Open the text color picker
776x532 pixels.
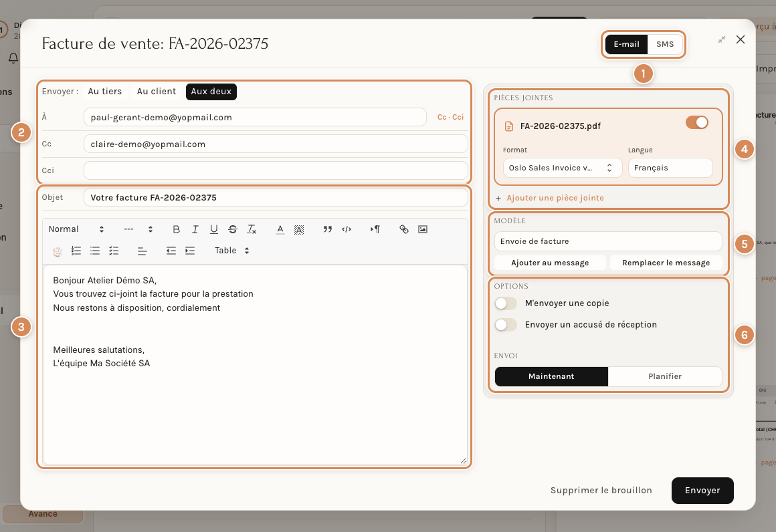coord(280,229)
